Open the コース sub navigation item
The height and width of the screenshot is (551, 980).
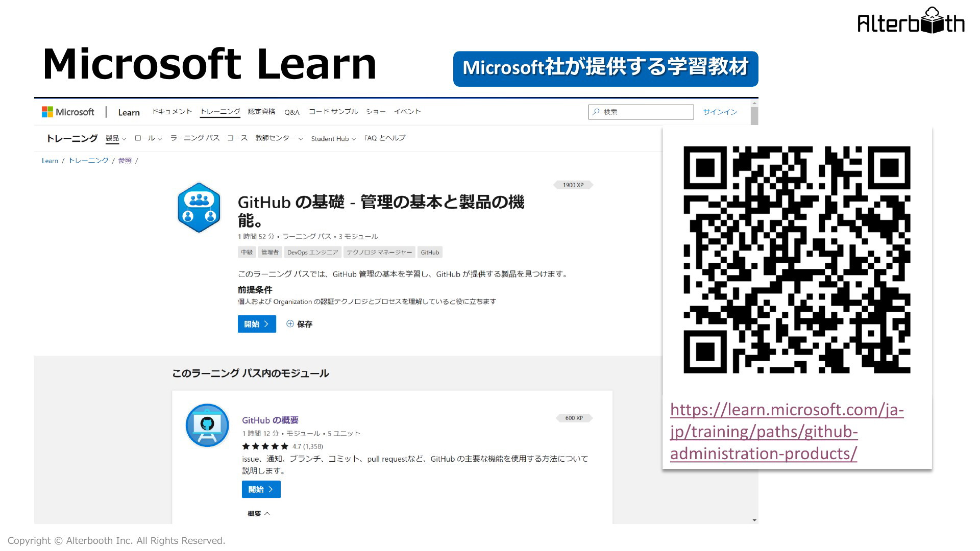pyautogui.click(x=237, y=138)
